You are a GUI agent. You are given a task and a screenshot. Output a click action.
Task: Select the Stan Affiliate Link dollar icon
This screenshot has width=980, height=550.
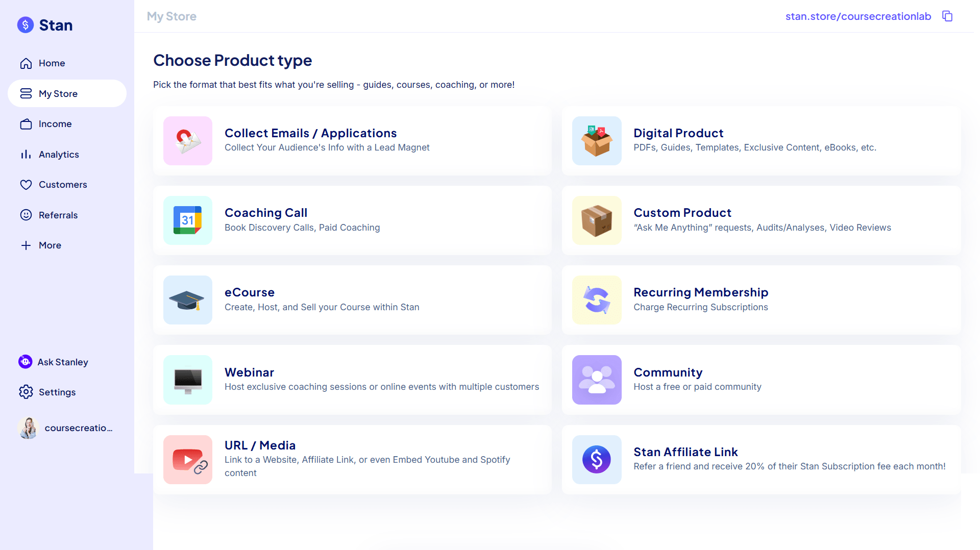[x=597, y=460]
